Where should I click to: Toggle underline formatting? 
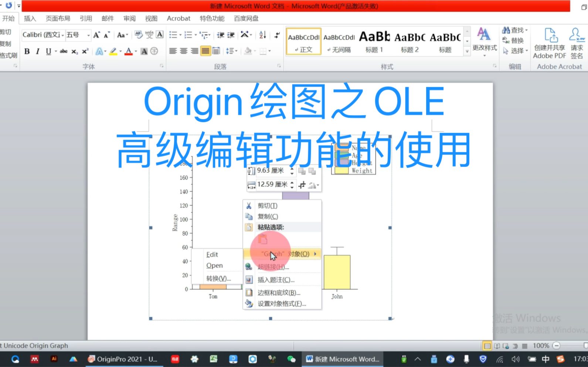coord(48,51)
